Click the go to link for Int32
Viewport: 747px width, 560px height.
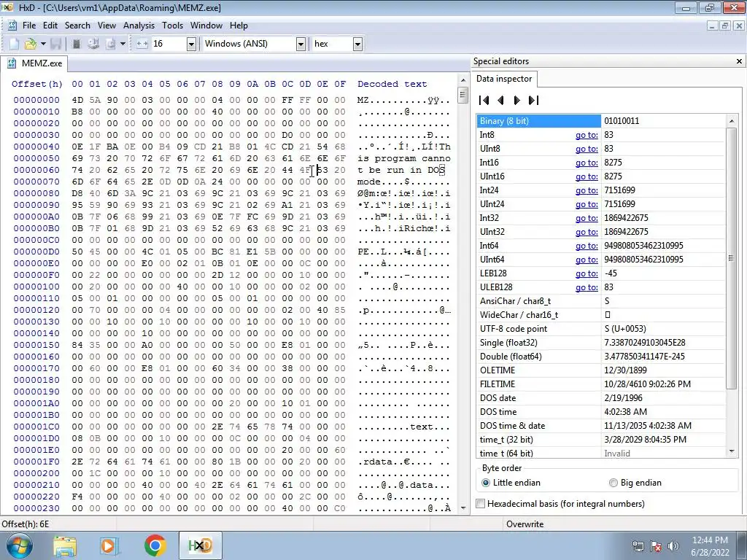(587, 218)
